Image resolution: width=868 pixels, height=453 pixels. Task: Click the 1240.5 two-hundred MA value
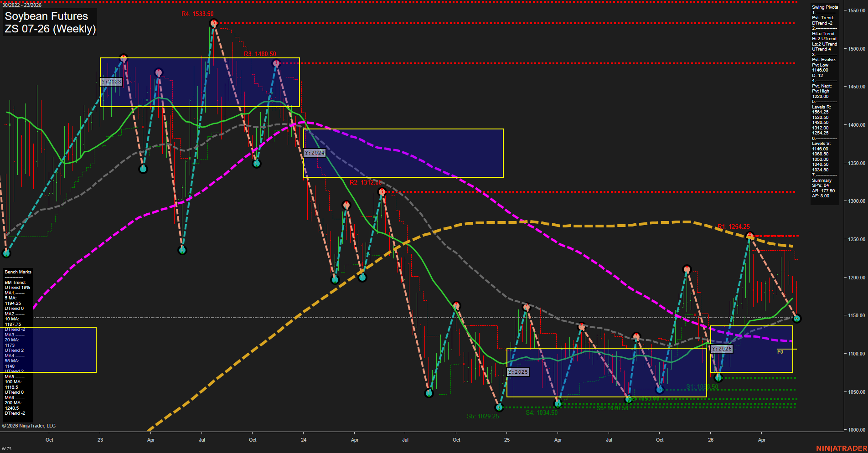point(11,408)
